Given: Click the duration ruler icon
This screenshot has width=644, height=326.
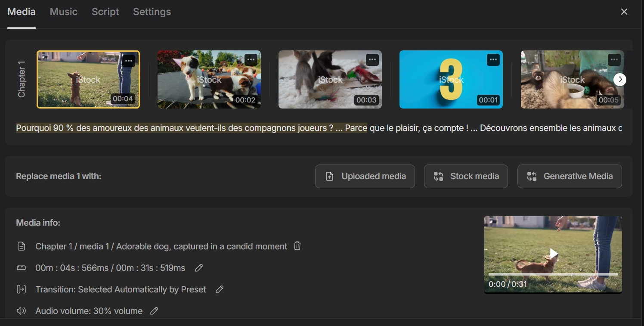Looking at the screenshot, I should point(21,268).
